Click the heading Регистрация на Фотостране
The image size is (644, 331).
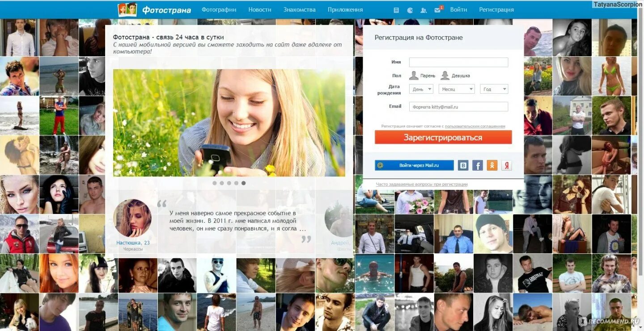[x=419, y=38]
